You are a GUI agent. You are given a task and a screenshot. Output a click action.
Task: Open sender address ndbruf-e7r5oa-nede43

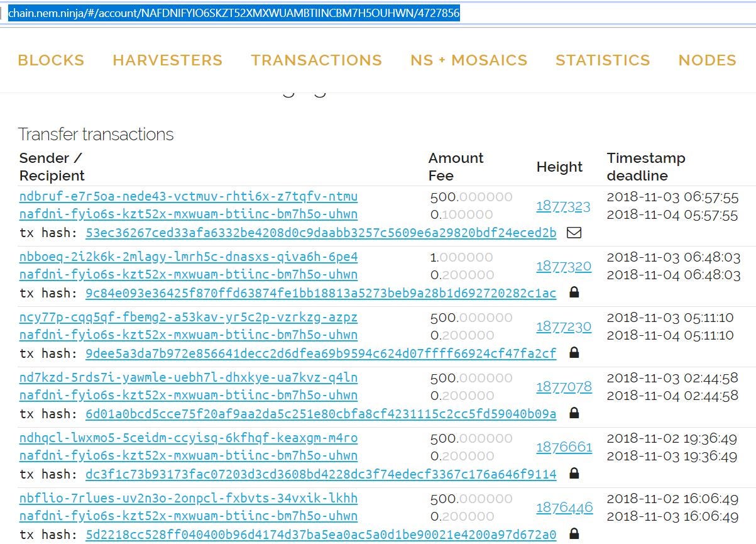click(189, 196)
